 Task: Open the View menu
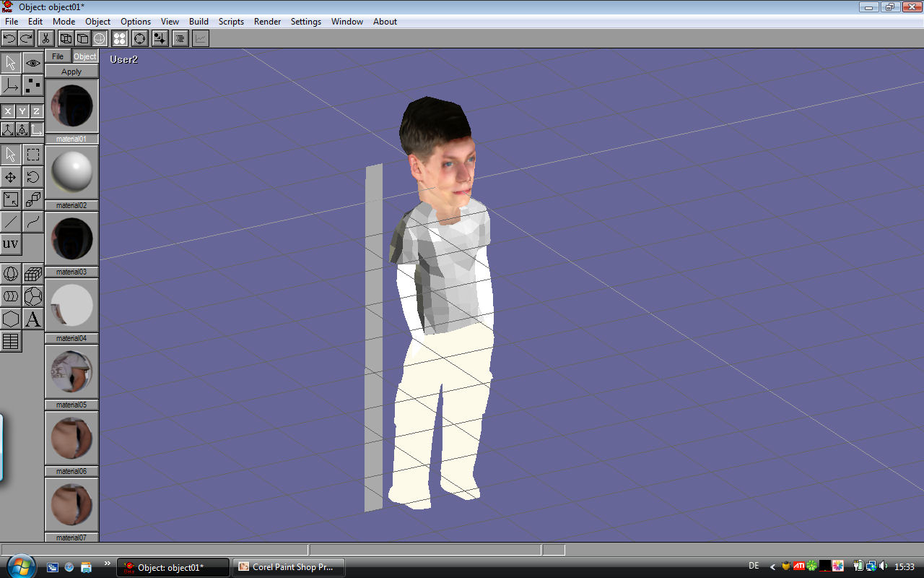(170, 22)
